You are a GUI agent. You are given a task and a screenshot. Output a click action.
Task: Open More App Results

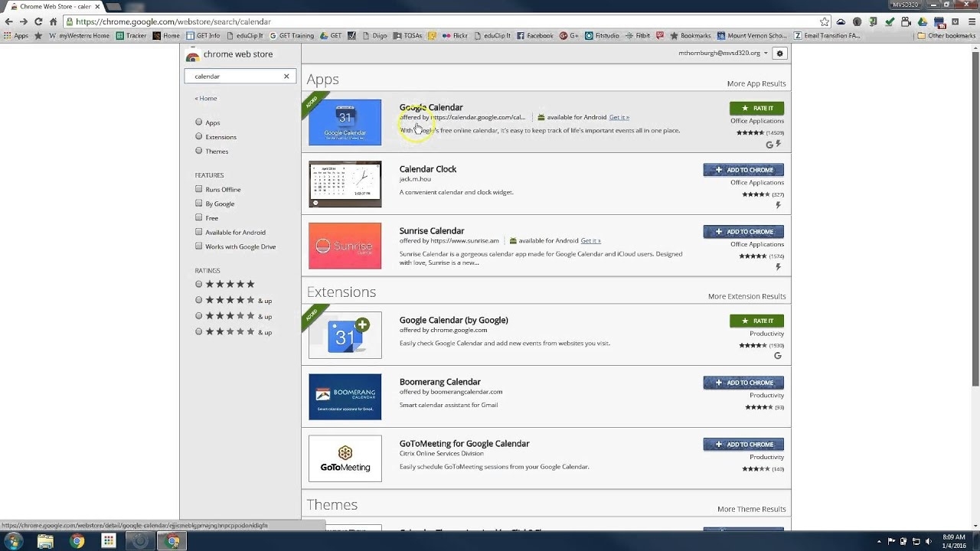(x=756, y=83)
